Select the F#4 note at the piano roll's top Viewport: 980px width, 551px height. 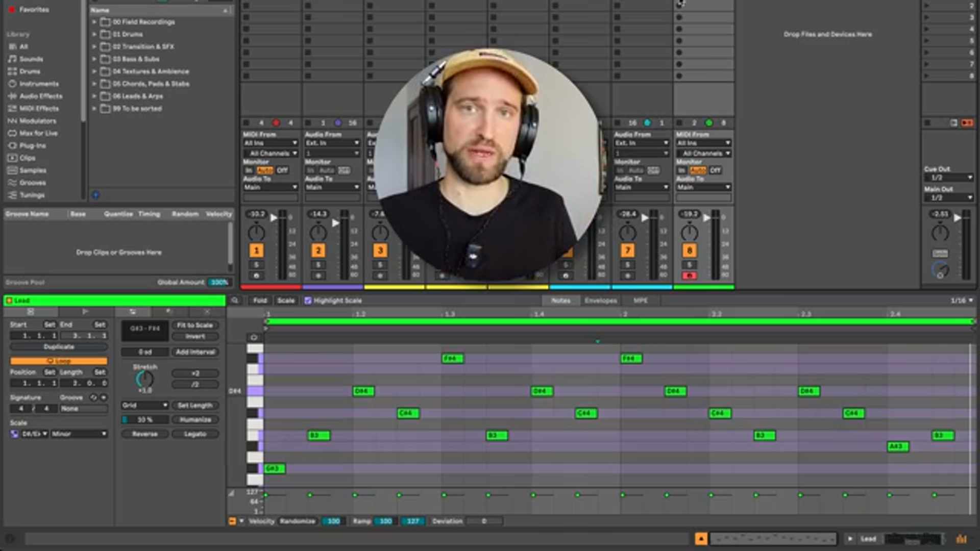(x=452, y=359)
